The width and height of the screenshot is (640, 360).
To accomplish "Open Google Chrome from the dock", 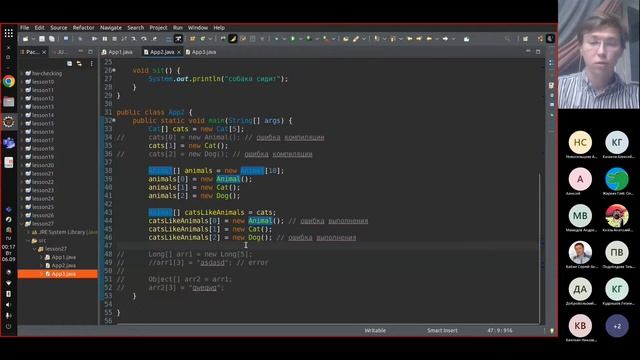I will click(9, 81).
